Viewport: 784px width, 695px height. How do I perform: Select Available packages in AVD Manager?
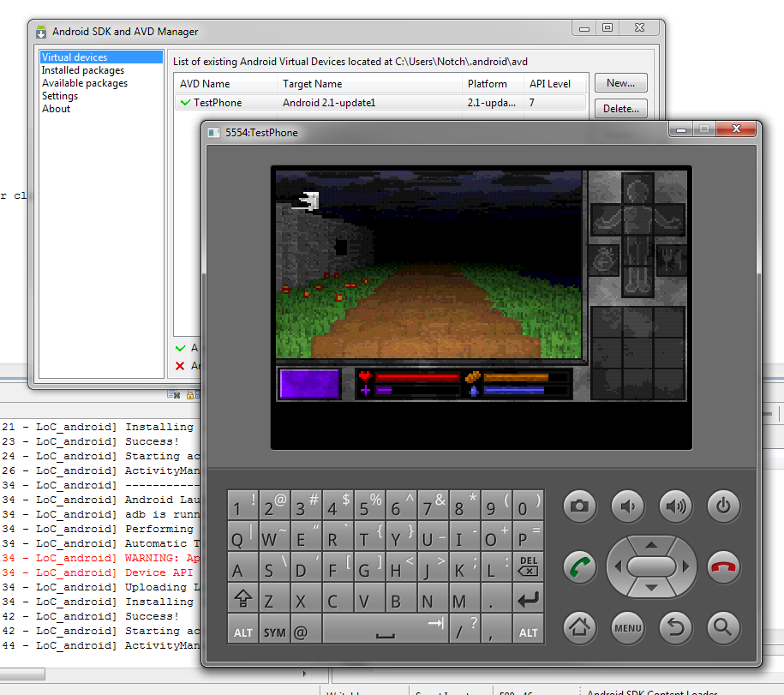pyautogui.click(x=85, y=83)
